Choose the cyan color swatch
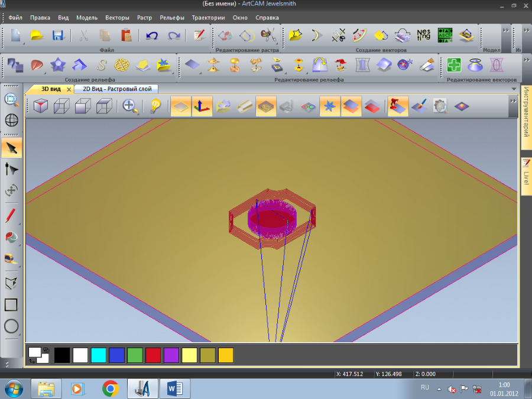The width and height of the screenshot is (532, 399). click(x=99, y=355)
